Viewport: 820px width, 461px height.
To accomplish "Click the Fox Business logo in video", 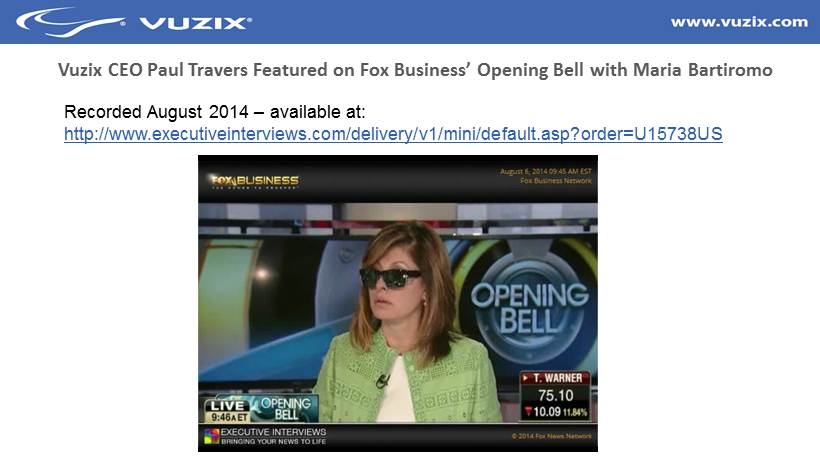I will click(255, 181).
